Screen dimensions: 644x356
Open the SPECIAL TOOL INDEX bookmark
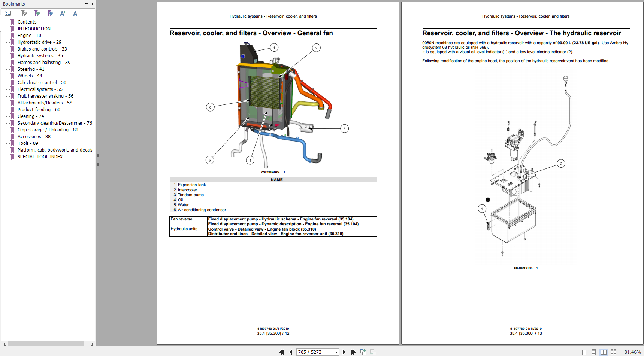coord(40,157)
